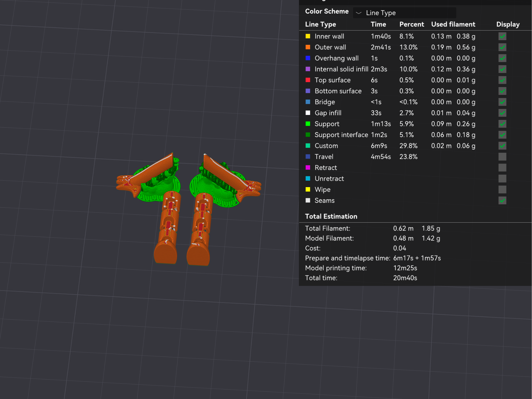Click the Line Type column header
This screenshot has height=399, width=532.
(320, 24)
